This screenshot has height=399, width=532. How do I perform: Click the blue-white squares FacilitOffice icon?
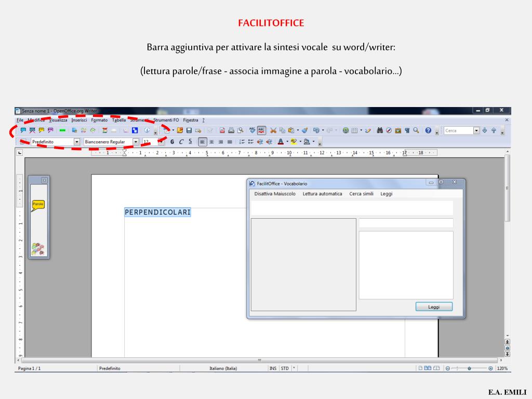pos(135,130)
